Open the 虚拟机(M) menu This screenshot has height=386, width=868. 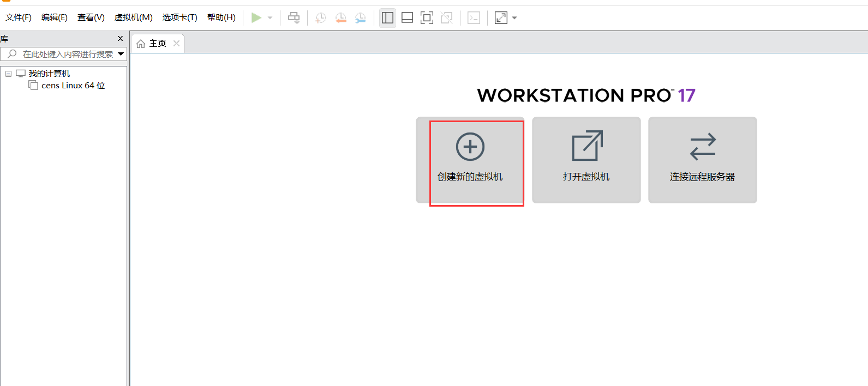click(134, 17)
